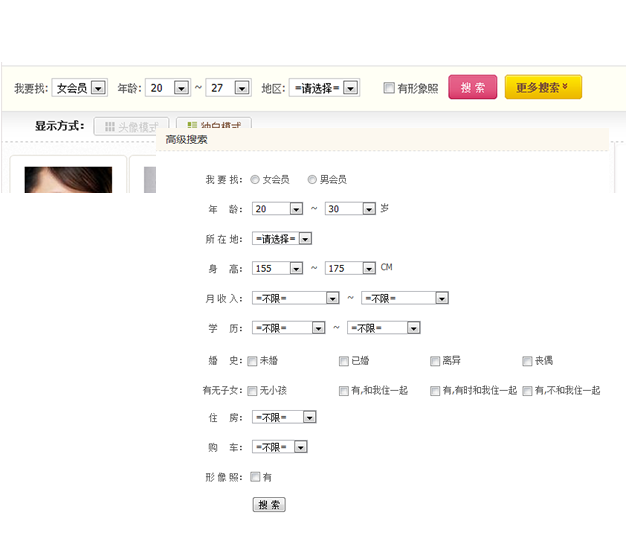Screen dimensions: 643x539
Task: Open the 住房 housing dropdown
Action: coord(284,417)
